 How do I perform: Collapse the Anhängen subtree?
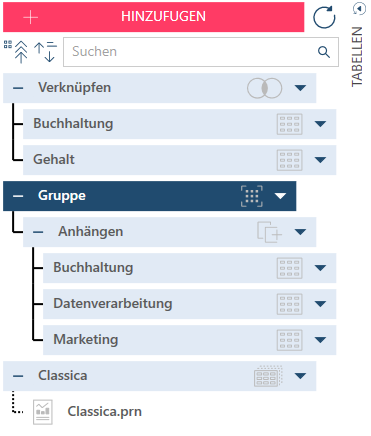[38, 232]
